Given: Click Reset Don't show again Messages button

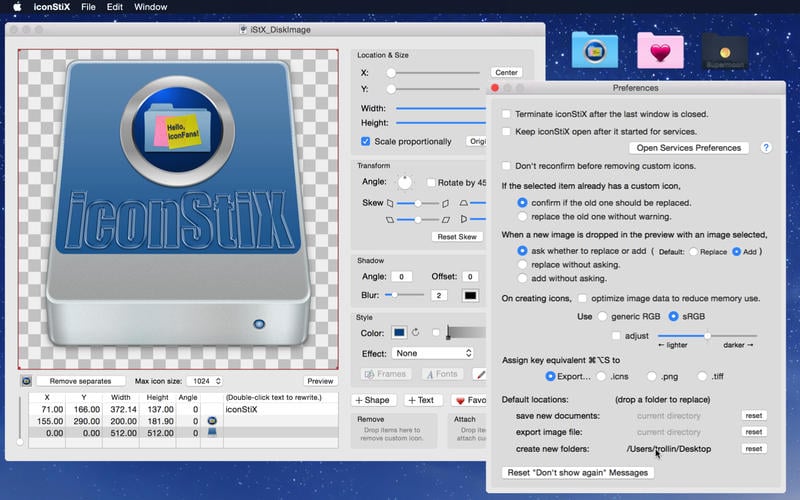Looking at the screenshot, I should pos(578,472).
